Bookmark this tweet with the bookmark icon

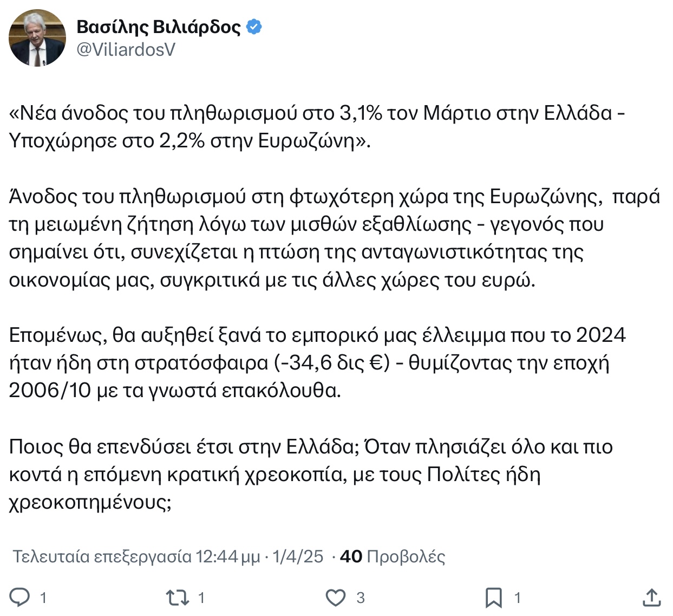pyautogui.click(x=493, y=598)
